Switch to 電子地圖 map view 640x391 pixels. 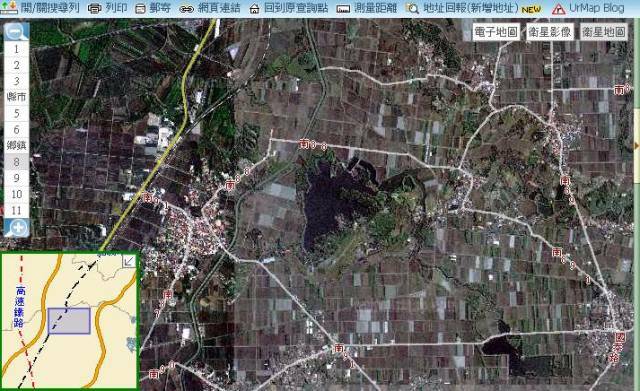tap(496, 32)
